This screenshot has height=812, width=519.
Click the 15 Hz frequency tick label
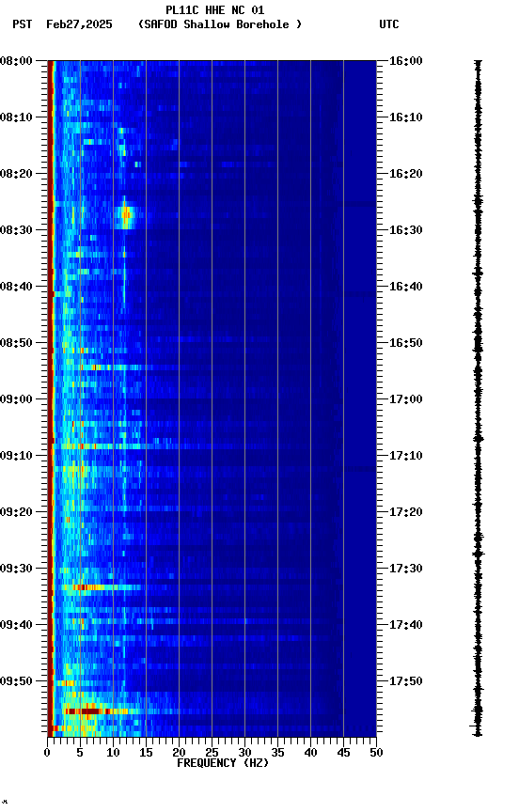click(x=146, y=754)
